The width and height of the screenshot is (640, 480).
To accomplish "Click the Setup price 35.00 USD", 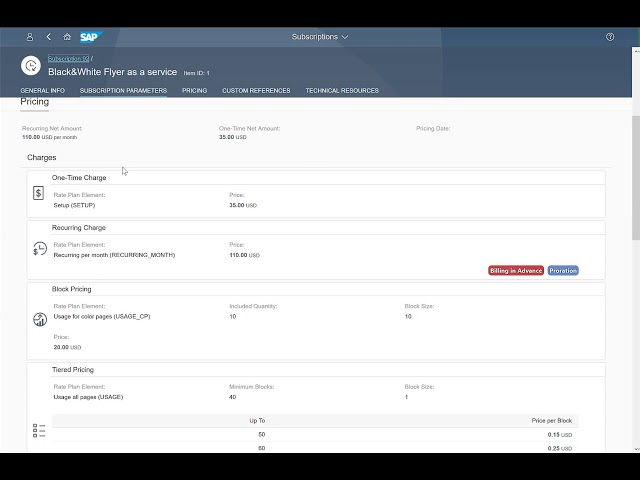I will pos(243,205).
